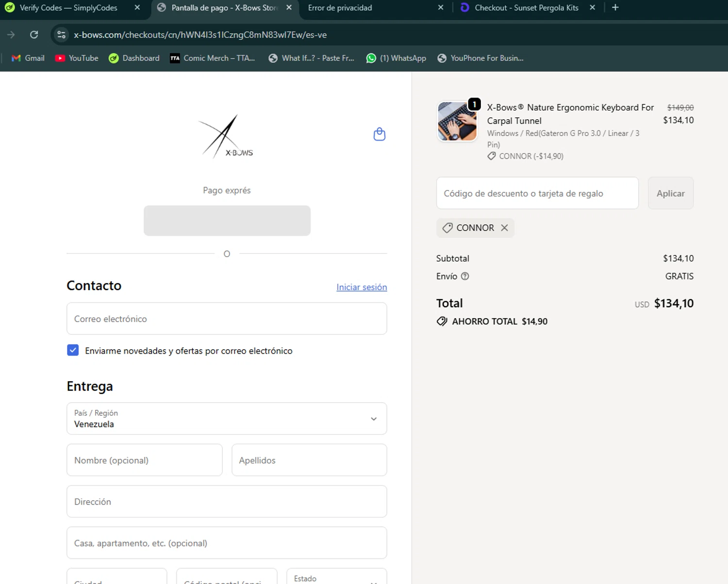This screenshot has width=728, height=584.
Task: Click the crossed-out $149,00 price
Action: [680, 108]
